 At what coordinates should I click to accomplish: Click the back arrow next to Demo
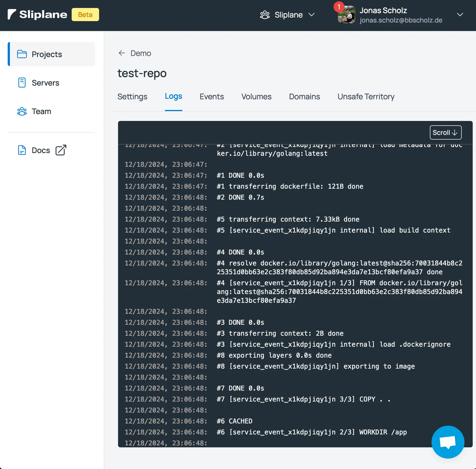[122, 53]
